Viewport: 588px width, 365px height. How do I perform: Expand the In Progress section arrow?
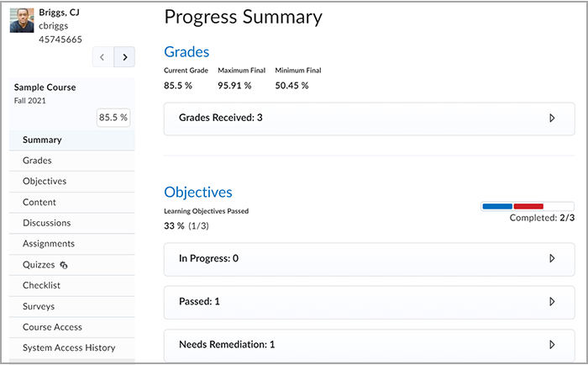(x=552, y=258)
